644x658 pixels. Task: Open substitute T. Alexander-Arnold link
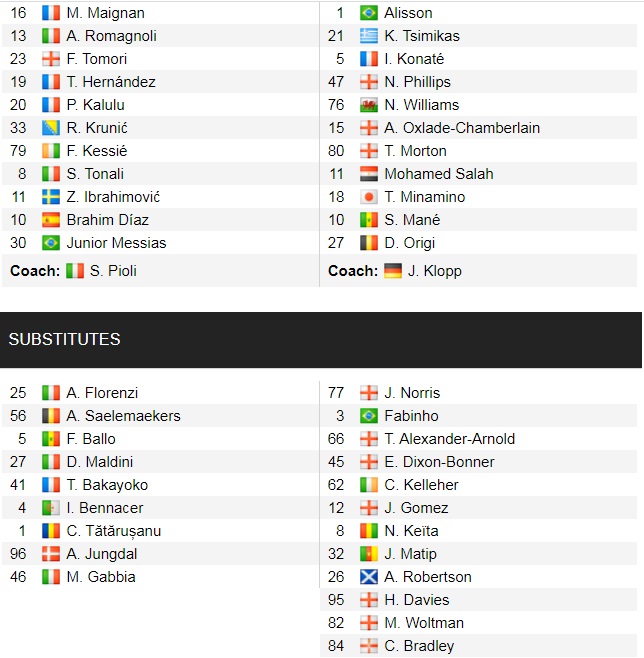click(x=449, y=439)
